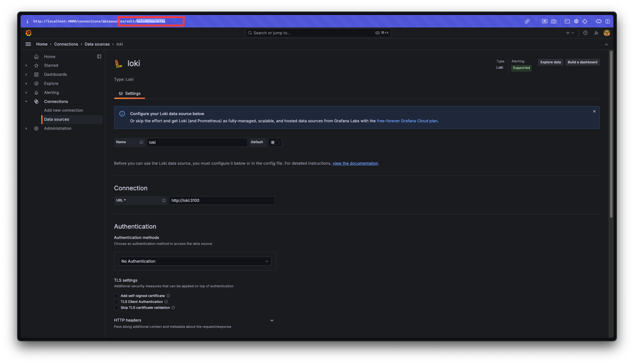634x364 pixels.
Task: Open Add new connection menu item
Action: click(x=63, y=110)
